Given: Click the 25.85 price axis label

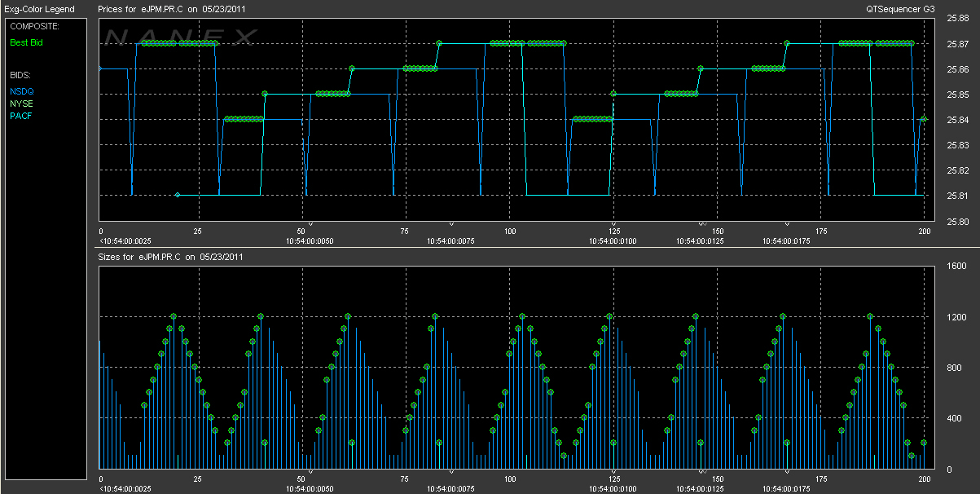Looking at the screenshot, I should pos(956,95).
